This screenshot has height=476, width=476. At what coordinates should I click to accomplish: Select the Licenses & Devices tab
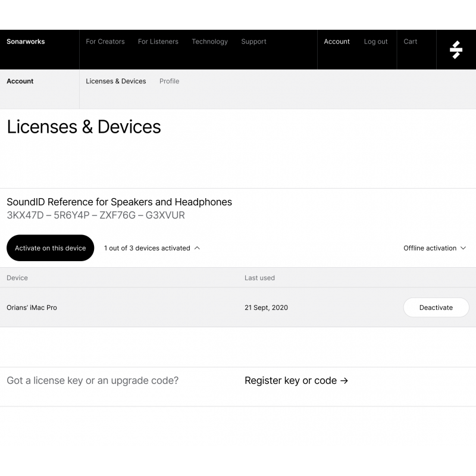click(116, 81)
